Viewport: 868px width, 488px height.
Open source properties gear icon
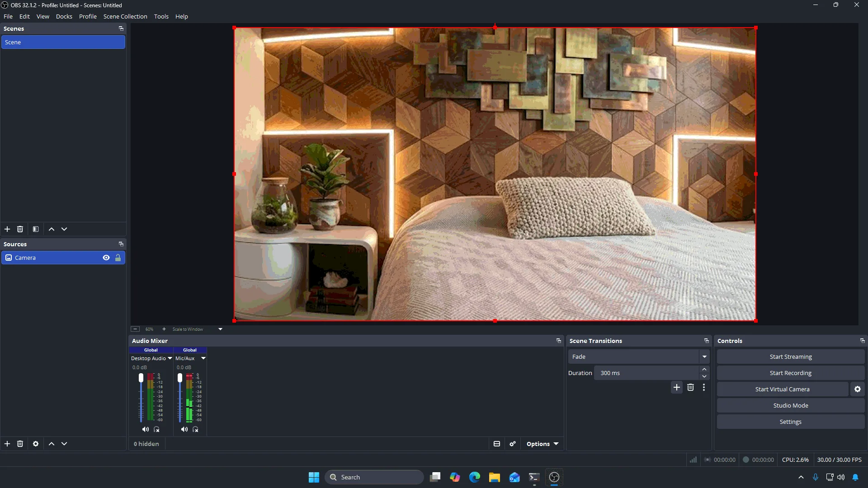(36, 444)
